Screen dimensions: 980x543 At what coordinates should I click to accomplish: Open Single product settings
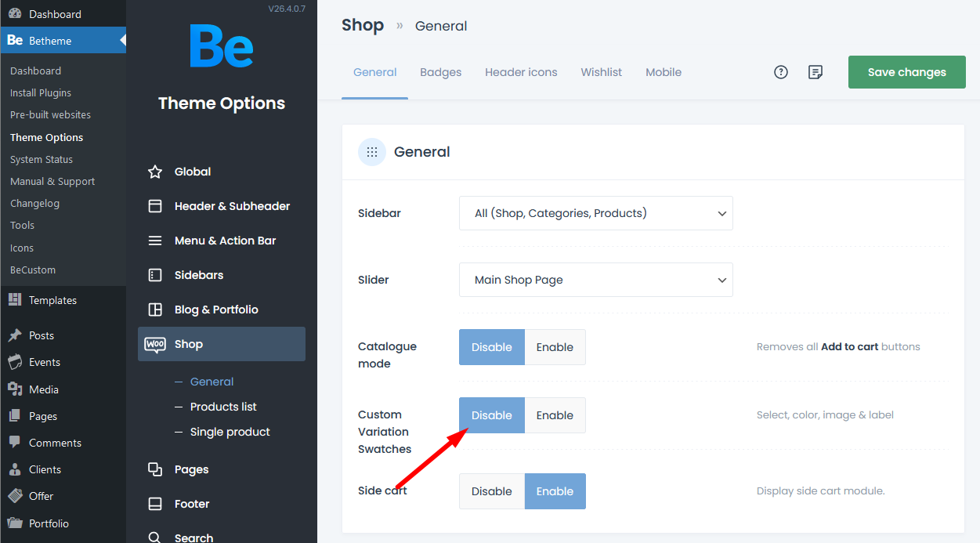click(x=230, y=432)
